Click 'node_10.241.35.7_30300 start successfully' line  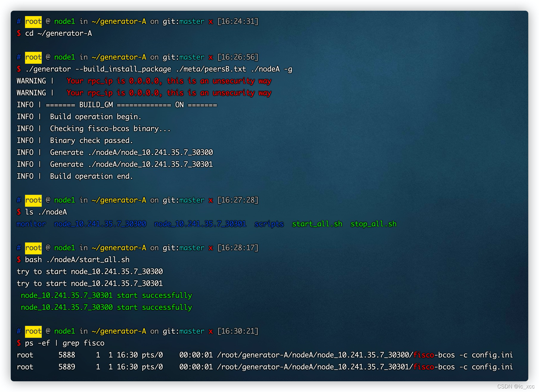106,307
